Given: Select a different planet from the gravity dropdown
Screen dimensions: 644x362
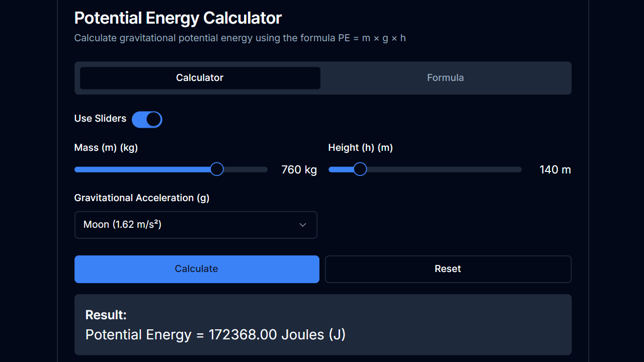Looking at the screenshot, I should pos(196,225).
